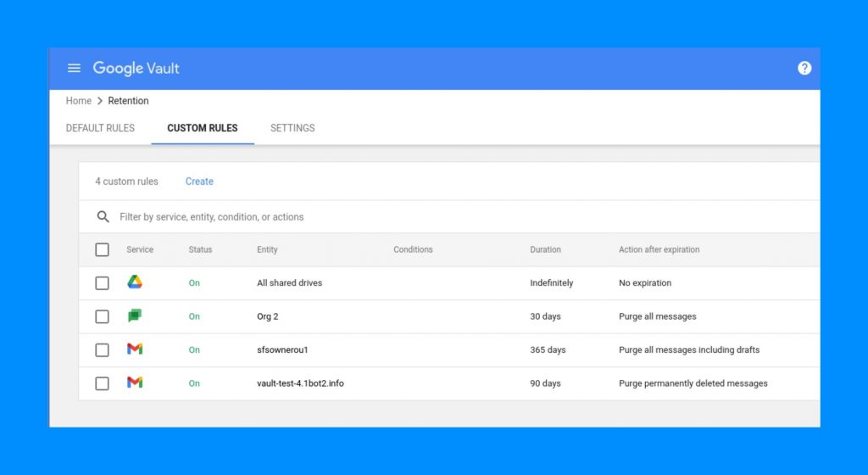Click the Duration column header

(545, 249)
